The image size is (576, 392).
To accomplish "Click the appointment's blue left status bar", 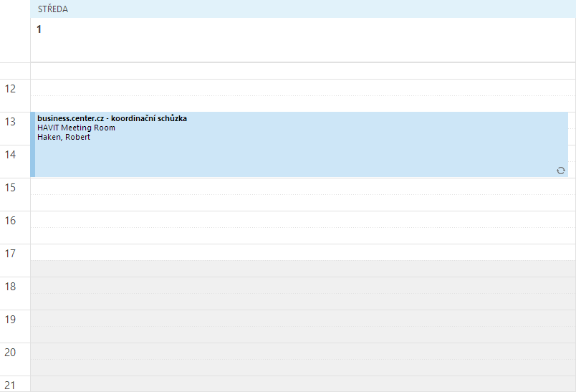I will pos(33,144).
